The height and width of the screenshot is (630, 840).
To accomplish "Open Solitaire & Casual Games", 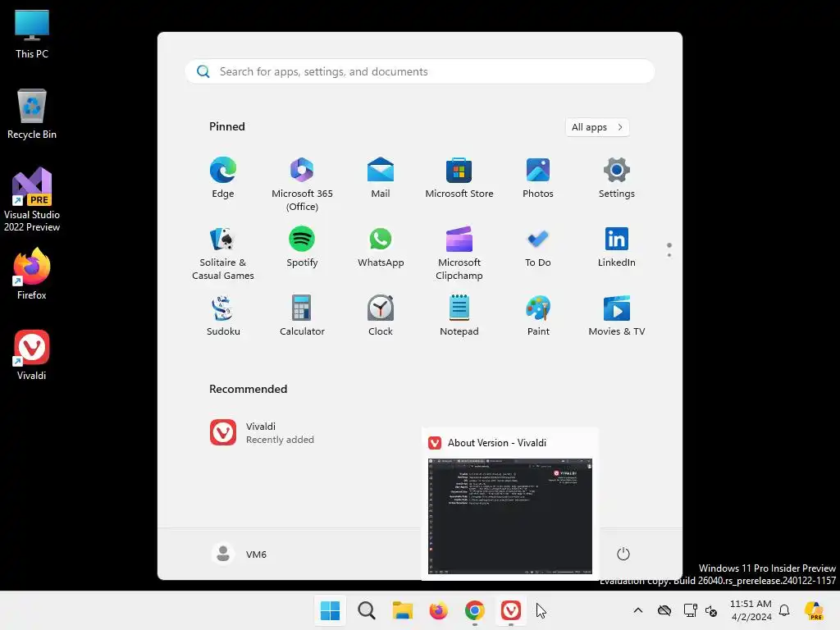I will click(223, 253).
